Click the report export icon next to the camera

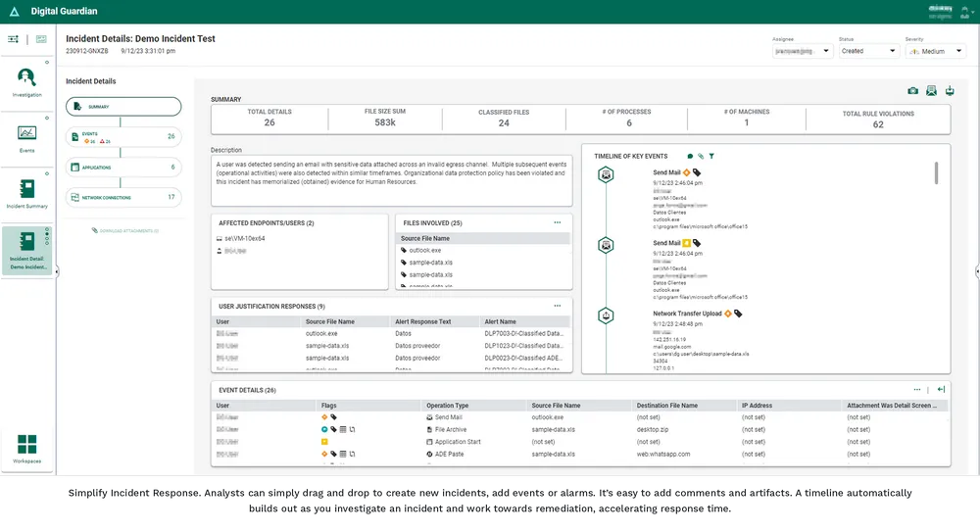point(931,91)
